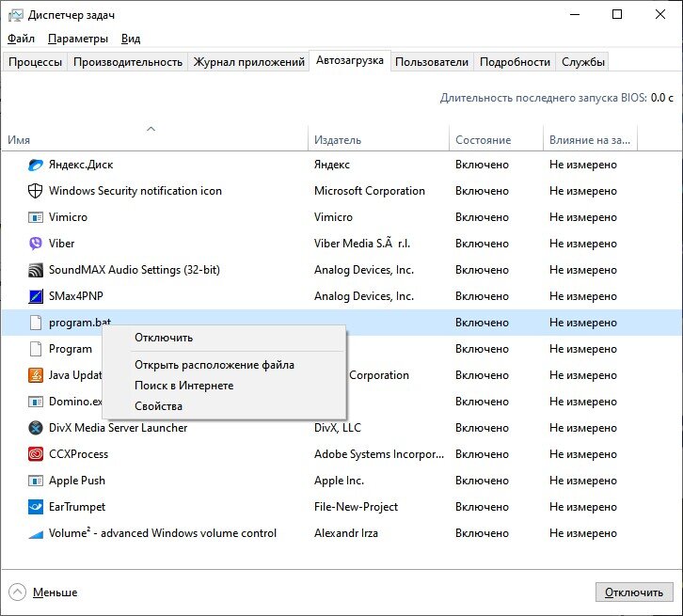Select Windows Security notification icon entry

pos(135,191)
